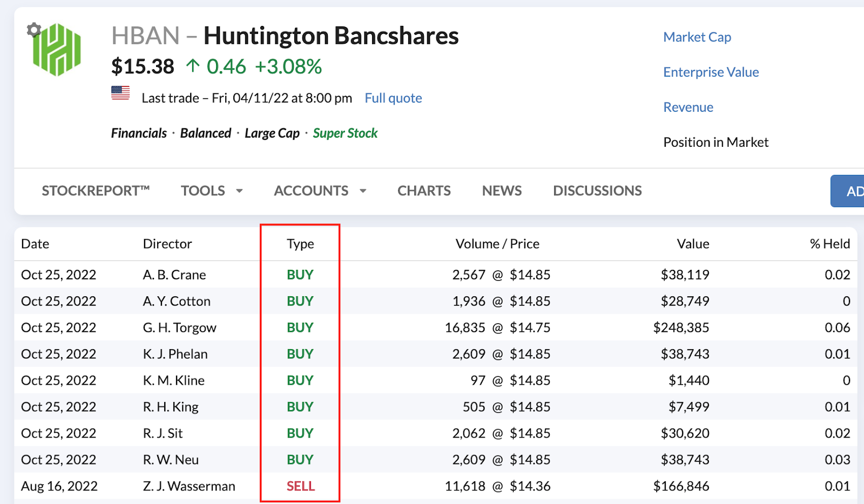The image size is (864, 504).
Task: Click the $38,119 value cell
Action: [x=685, y=275]
